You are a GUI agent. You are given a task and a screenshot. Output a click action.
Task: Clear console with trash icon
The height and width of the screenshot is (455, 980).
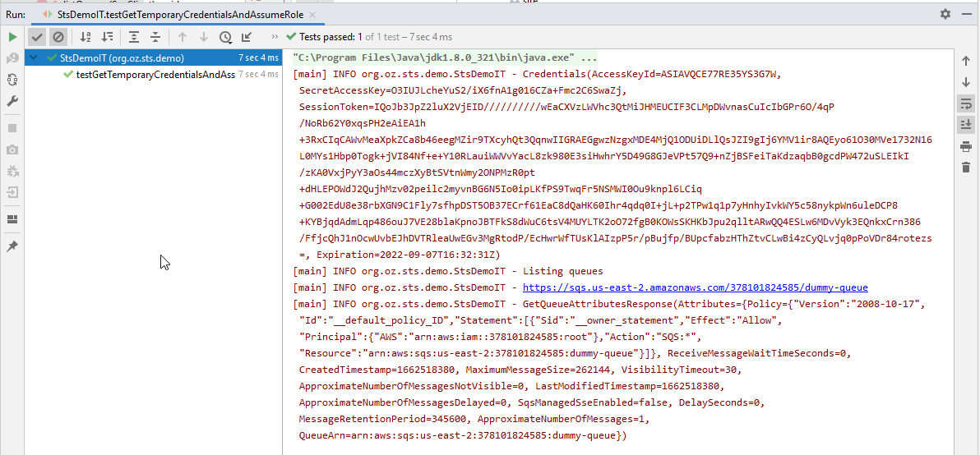coord(966,168)
